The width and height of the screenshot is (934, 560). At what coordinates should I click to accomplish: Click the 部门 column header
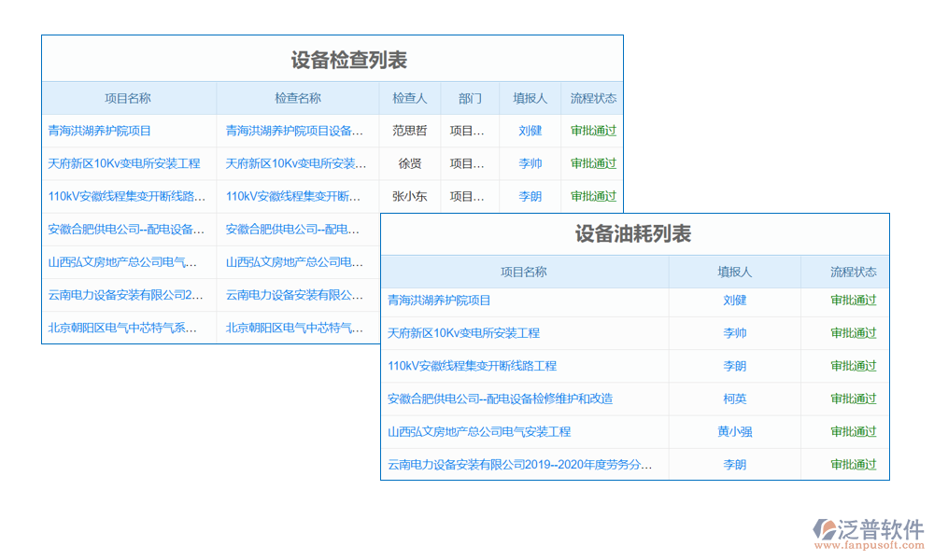[470, 98]
